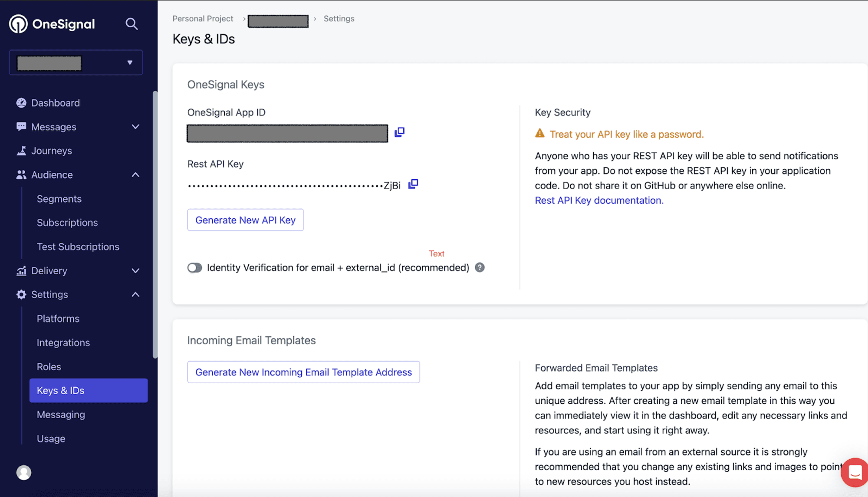The width and height of the screenshot is (868, 497).
Task: Open Journeys from the sidebar
Action: coord(51,151)
